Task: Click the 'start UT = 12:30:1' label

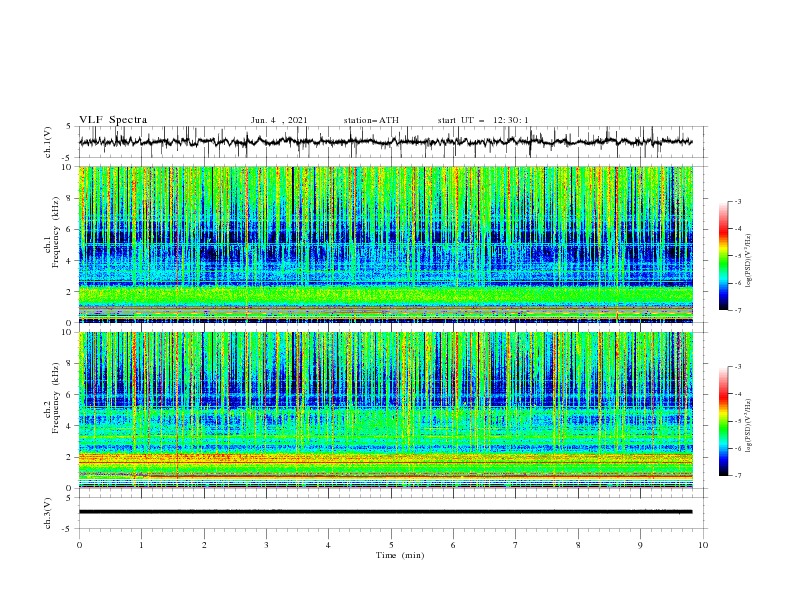Action: click(x=483, y=120)
